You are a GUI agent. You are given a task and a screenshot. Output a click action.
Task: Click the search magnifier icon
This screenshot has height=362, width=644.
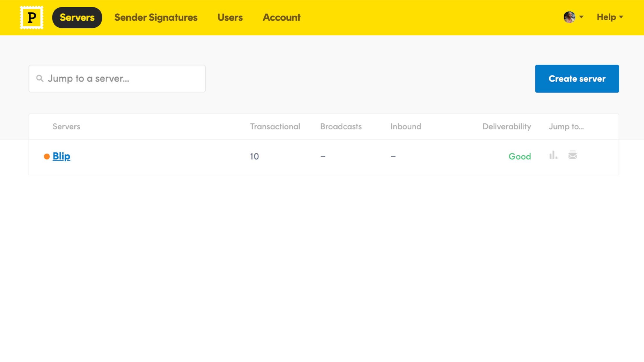click(40, 79)
